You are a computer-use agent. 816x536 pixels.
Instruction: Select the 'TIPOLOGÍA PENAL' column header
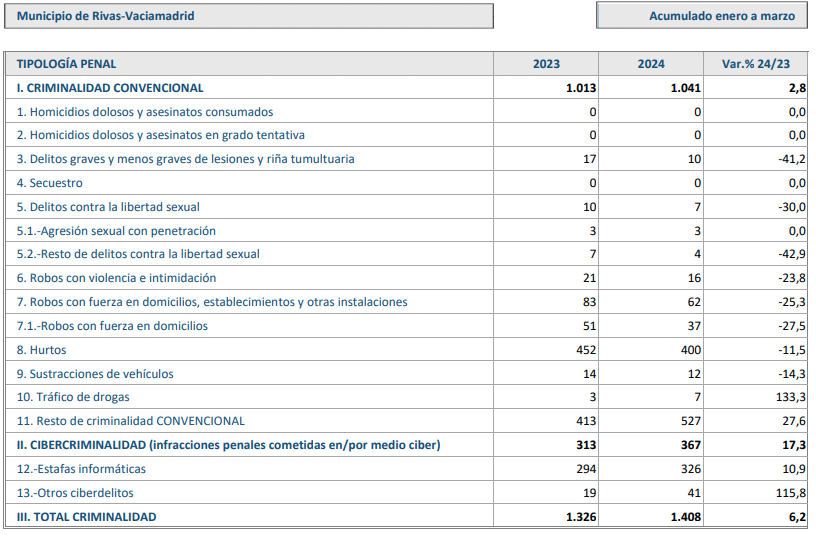(66, 64)
